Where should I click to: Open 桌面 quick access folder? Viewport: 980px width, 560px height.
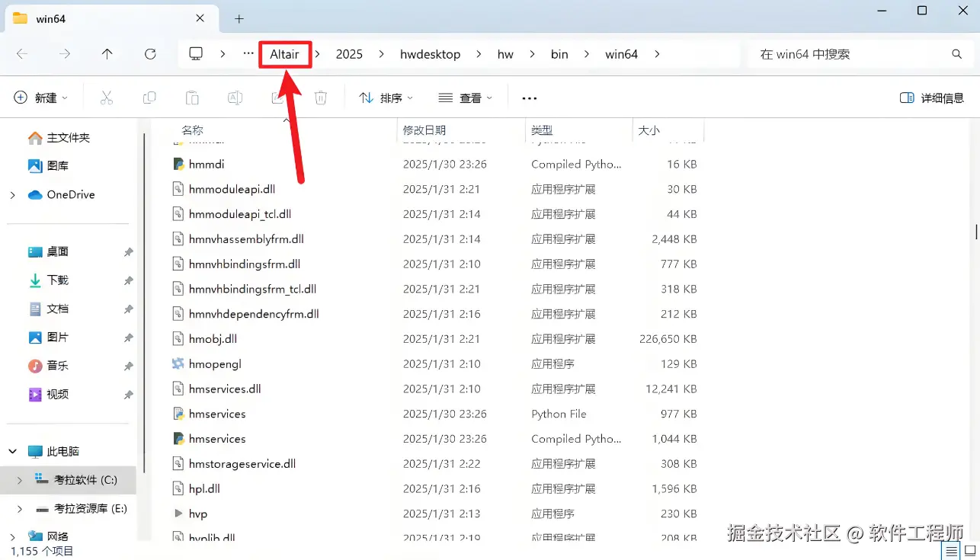pyautogui.click(x=48, y=251)
